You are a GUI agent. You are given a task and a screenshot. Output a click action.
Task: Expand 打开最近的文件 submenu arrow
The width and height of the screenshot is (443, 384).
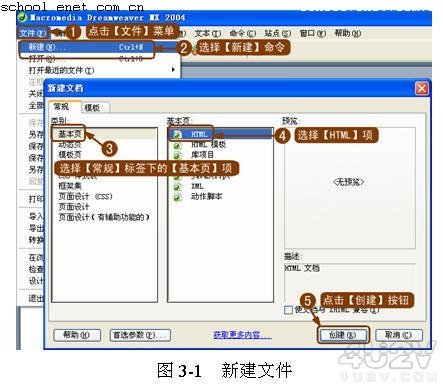tap(173, 70)
